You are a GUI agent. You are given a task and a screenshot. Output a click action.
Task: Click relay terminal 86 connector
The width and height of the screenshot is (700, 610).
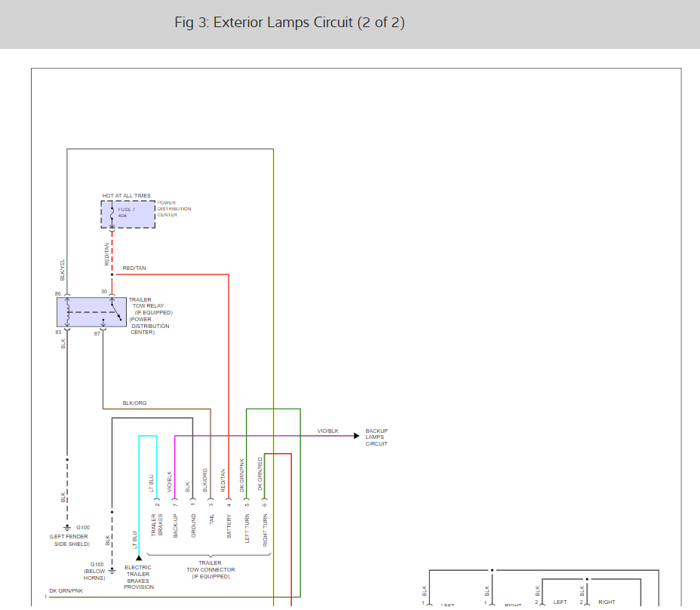coord(67,295)
